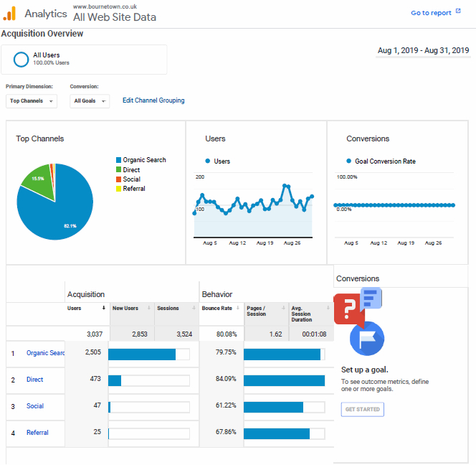Click the Behavior section header

coord(217,294)
